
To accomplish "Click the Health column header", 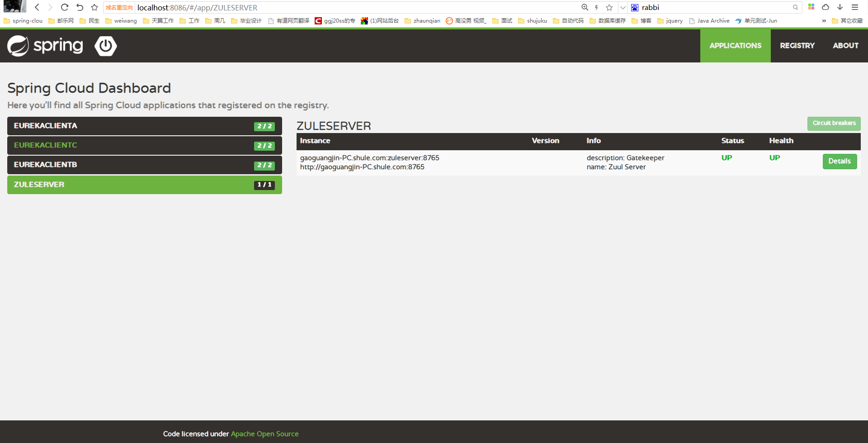I will point(781,141).
